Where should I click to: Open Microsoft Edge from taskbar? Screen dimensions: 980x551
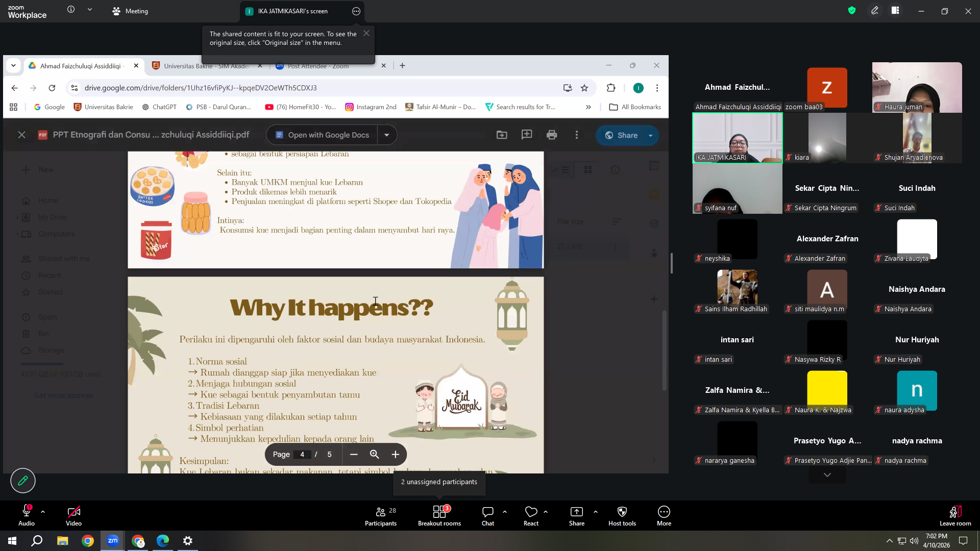[163, 541]
